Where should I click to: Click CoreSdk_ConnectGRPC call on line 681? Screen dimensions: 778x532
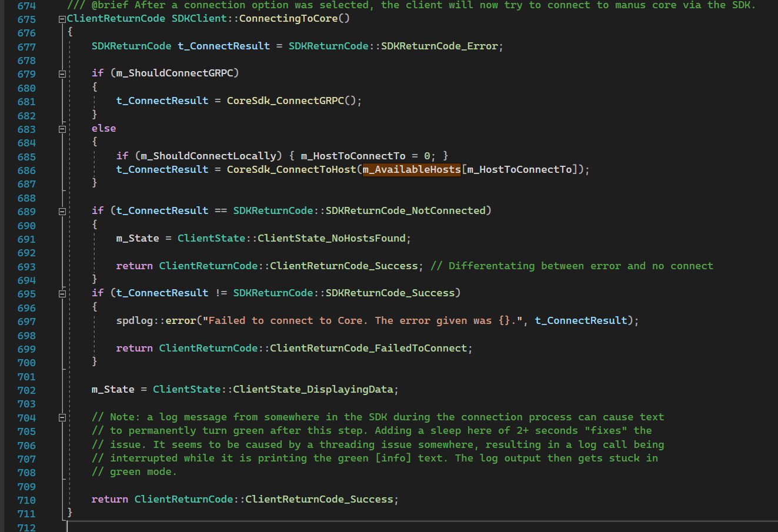[285, 101]
